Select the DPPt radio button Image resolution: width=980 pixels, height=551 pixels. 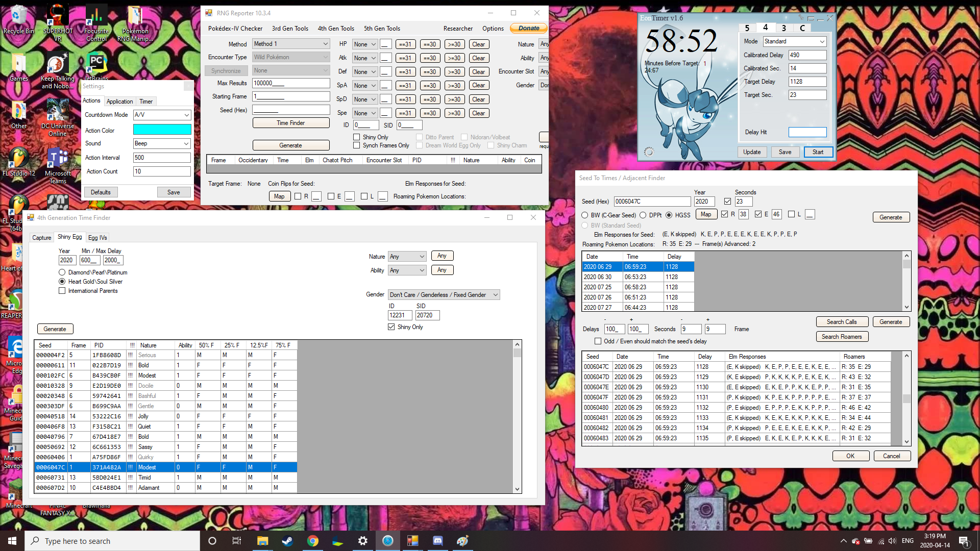643,215
